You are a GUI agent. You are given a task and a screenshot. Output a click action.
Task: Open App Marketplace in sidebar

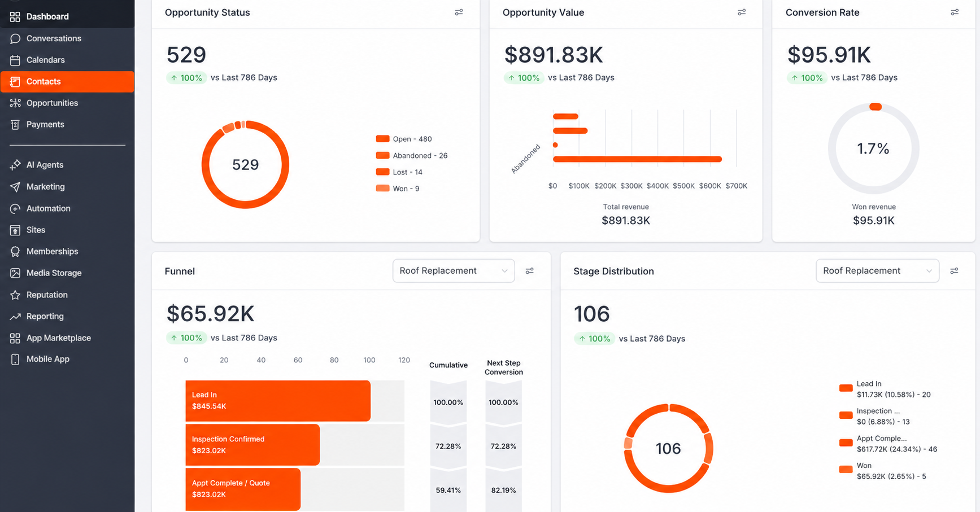pyautogui.click(x=67, y=338)
